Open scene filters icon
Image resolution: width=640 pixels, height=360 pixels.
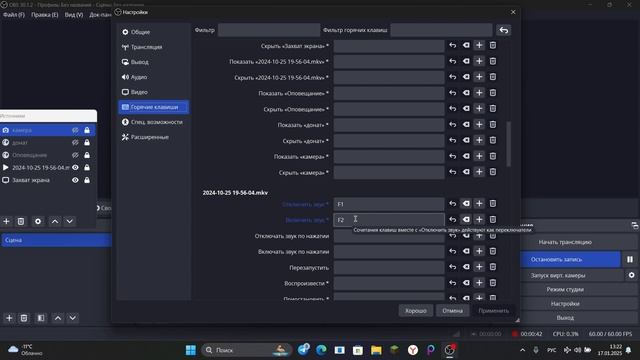(41, 318)
